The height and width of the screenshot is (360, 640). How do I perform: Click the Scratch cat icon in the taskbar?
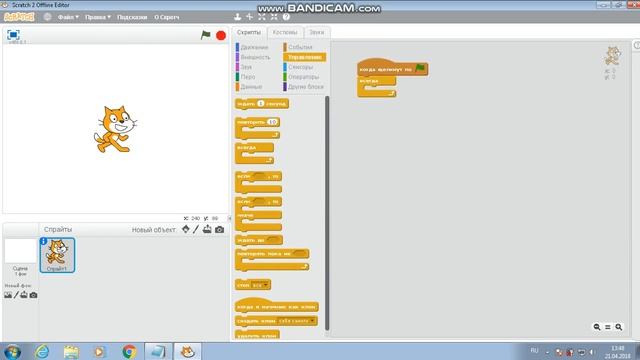click(188, 351)
